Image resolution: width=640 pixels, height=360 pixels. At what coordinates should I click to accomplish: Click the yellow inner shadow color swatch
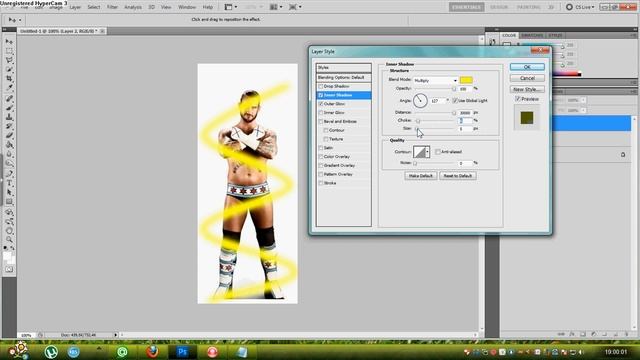click(x=466, y=80)
